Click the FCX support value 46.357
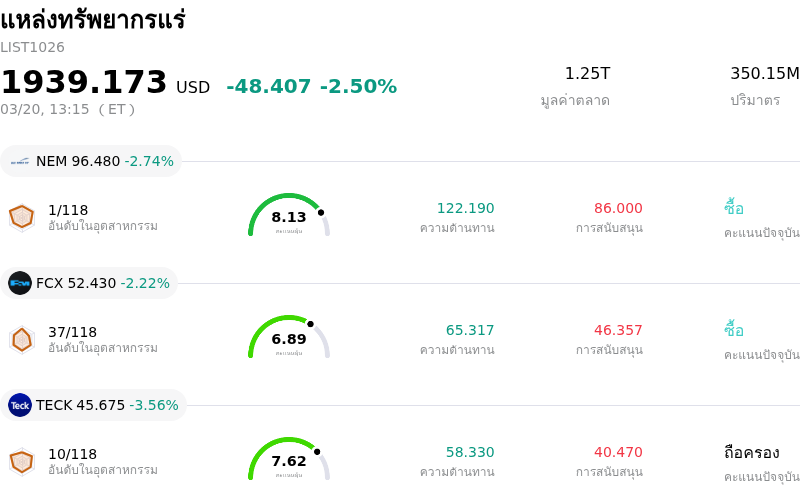800x499 pixels. pyautogui.click(x=618, y=330)
